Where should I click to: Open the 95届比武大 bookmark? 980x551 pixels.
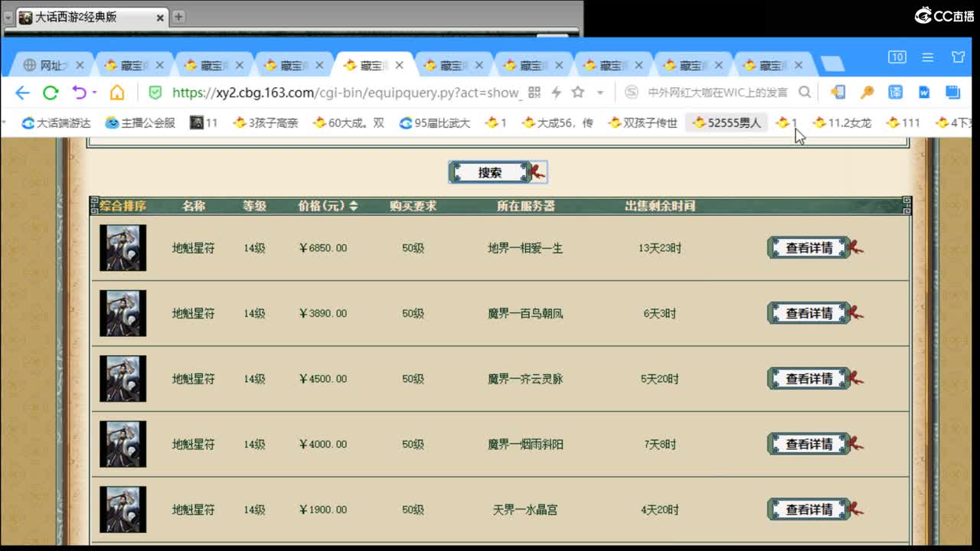pos(435,122)
